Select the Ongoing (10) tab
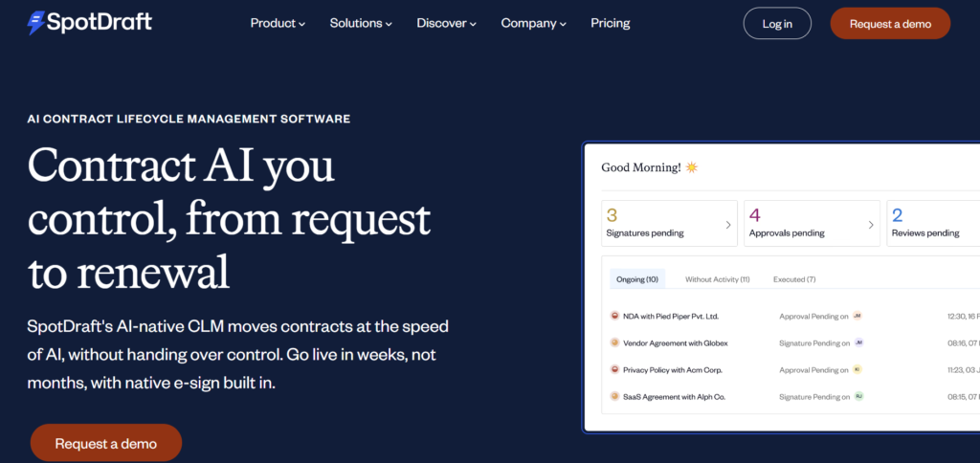 point(636,279)
